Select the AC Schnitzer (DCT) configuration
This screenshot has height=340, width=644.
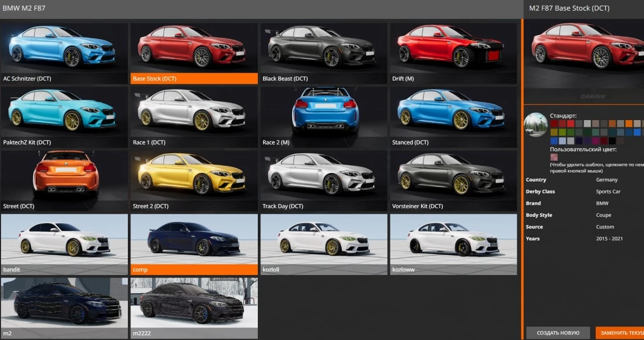64,49
